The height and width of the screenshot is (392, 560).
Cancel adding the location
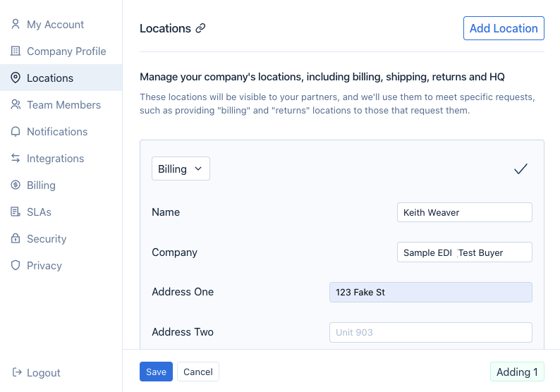198,372
